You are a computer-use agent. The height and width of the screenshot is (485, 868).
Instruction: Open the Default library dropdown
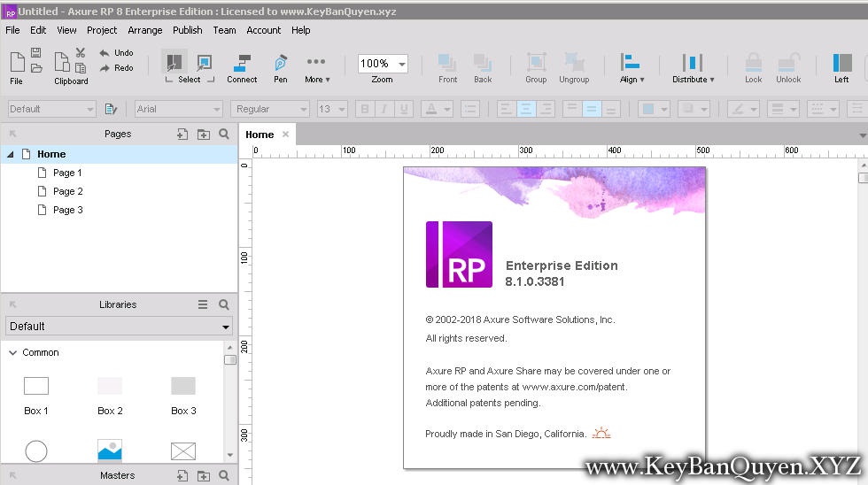click(x=119, y=327)
